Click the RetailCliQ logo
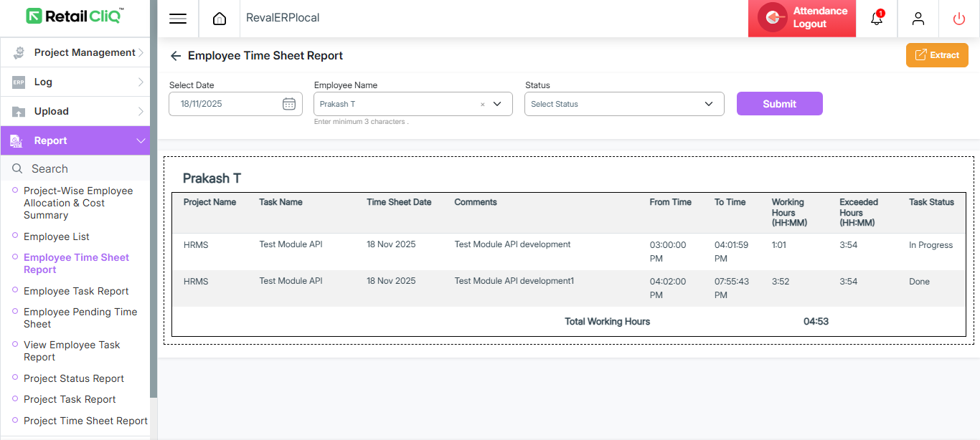 (x=75, y=16)
